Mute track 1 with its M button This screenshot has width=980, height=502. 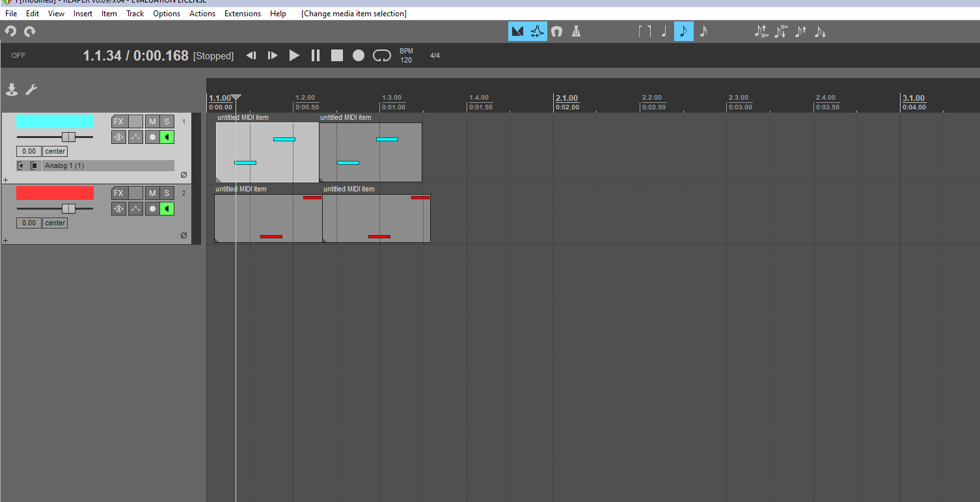coord(152,121)
